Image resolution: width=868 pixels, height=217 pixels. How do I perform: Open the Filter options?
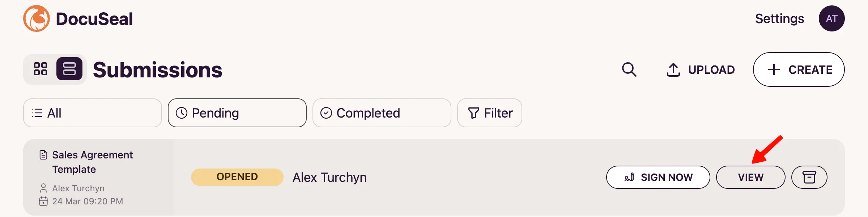coord(489,113)
